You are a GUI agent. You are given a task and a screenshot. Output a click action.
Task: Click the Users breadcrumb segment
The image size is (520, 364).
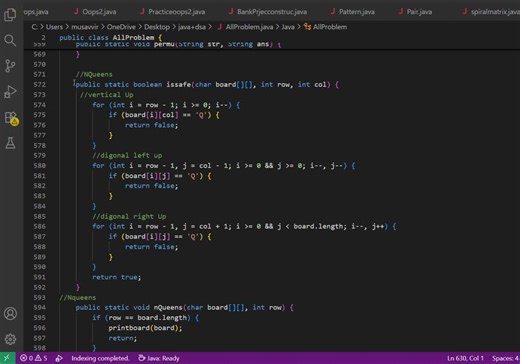click(x=54, y=27)
